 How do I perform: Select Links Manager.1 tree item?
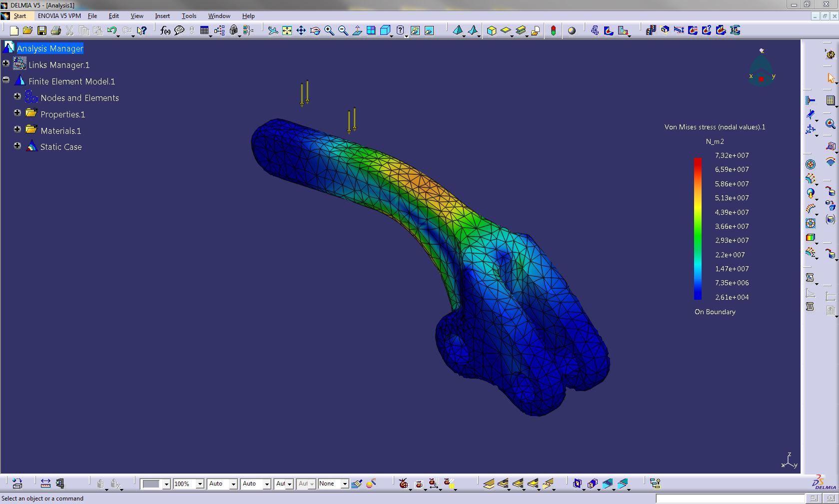click(59, 65)
